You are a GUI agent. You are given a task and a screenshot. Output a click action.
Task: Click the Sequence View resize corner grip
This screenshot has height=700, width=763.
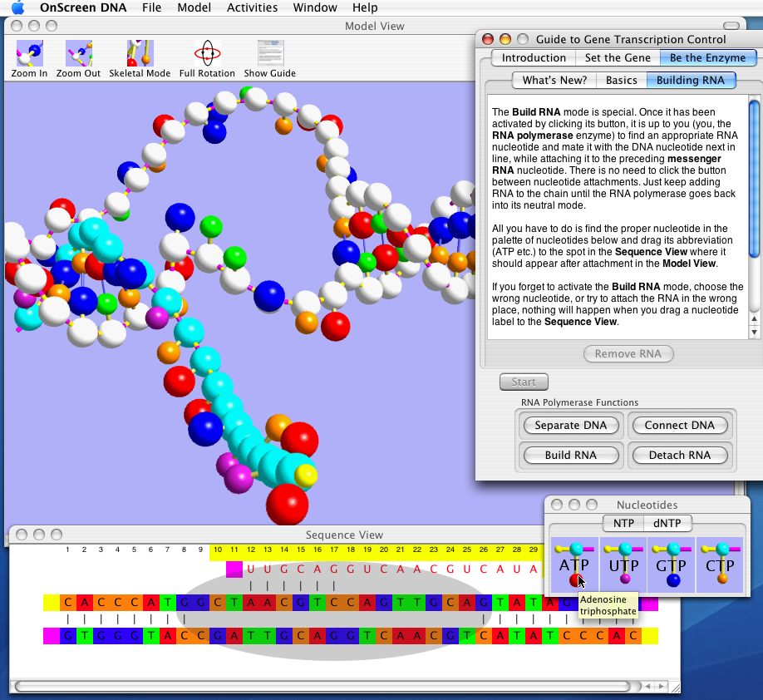675,687
